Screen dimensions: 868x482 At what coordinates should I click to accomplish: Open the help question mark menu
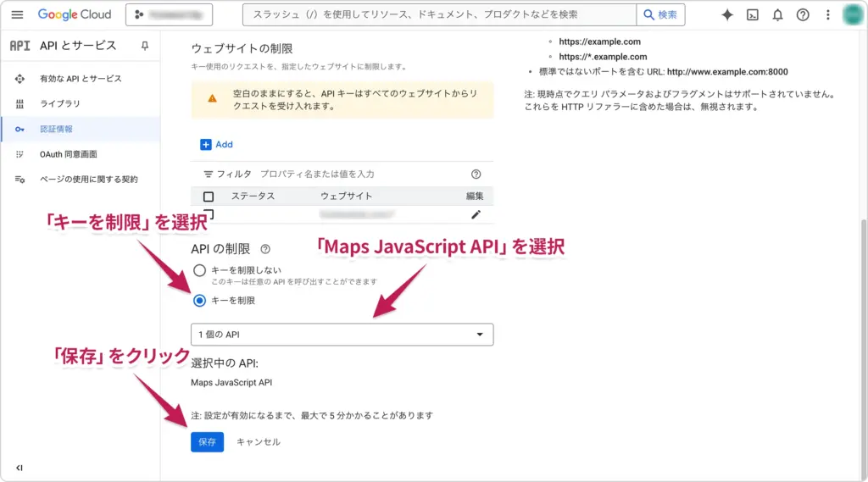click(803, 15)
